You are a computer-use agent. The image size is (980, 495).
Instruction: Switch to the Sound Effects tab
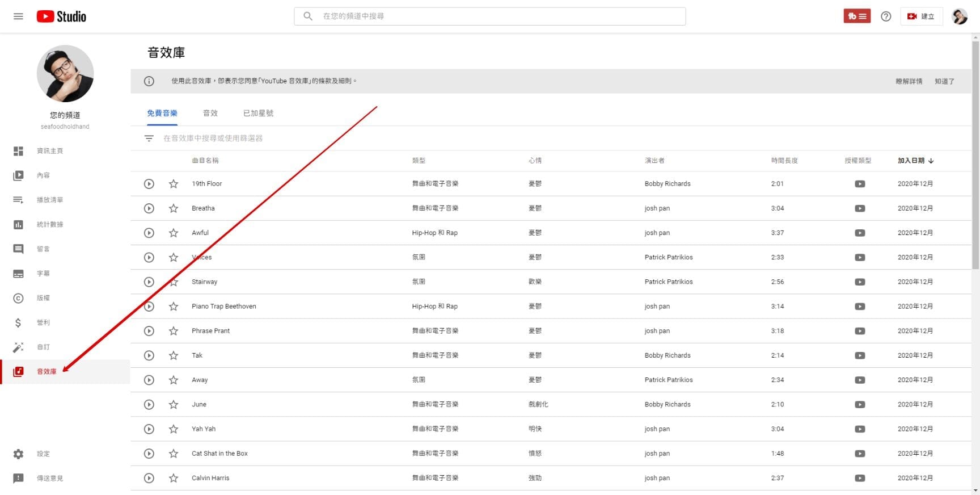pyautogui.click(x=210, y=113)
